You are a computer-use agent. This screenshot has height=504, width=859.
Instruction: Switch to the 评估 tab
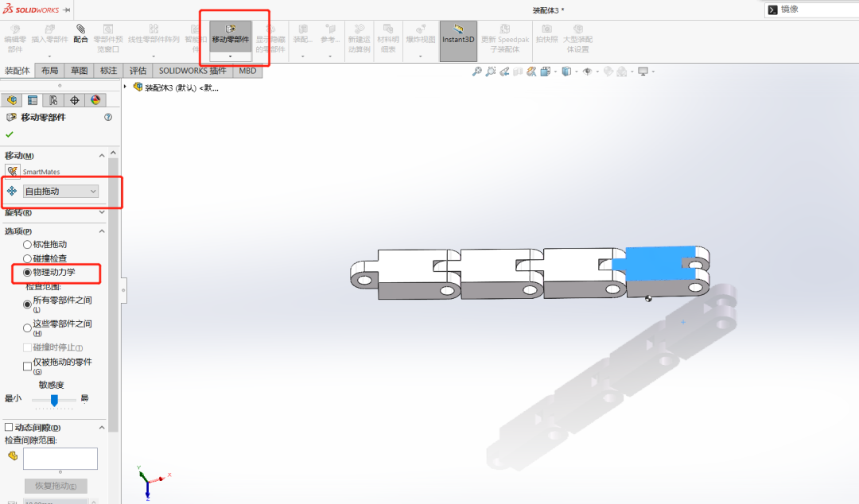(138, 71)
